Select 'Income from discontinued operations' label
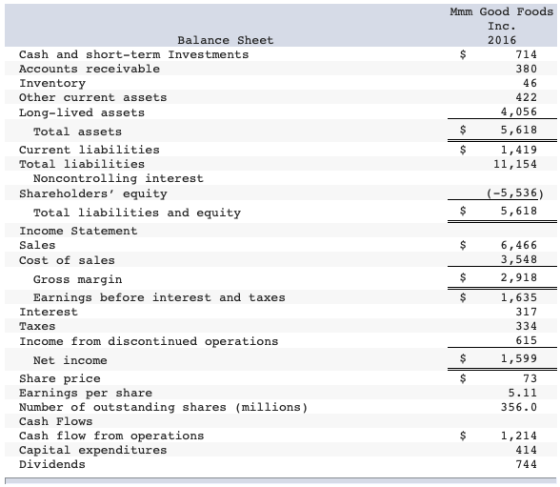 pyautogui.click(x=149, y=341)
